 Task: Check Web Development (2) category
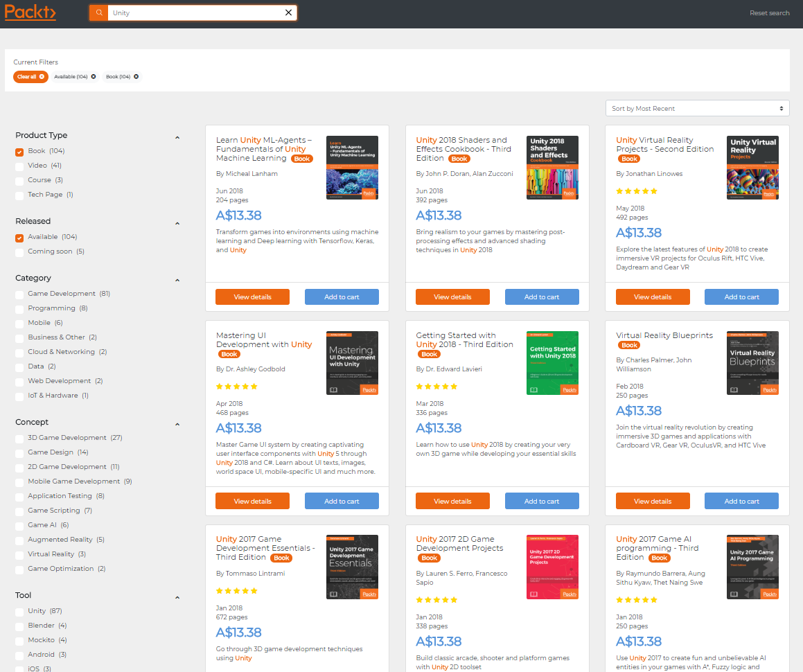[x=19, y=382]
